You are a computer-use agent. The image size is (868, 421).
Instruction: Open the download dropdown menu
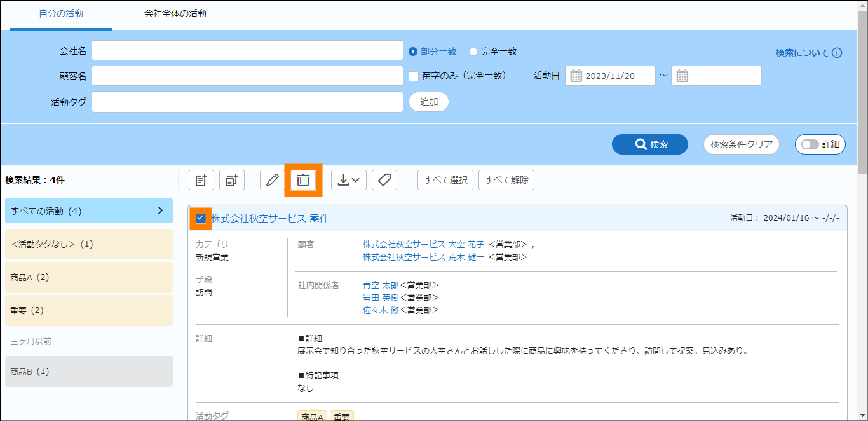tap(348, 180)
